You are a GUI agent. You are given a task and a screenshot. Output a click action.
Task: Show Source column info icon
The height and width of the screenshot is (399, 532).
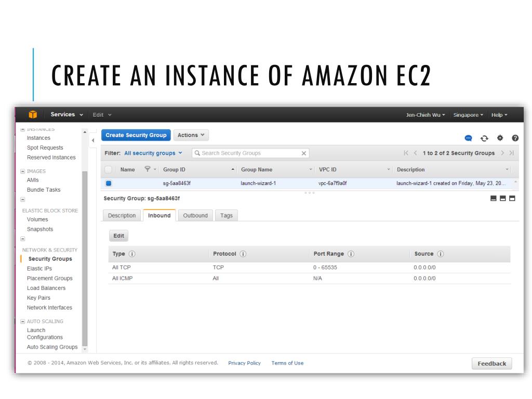click(441, 254)
